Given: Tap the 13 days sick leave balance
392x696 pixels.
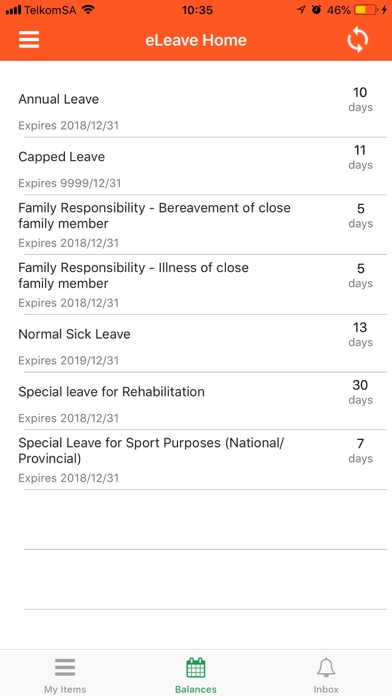Looking at the screenshot, I should pos(360,334).
